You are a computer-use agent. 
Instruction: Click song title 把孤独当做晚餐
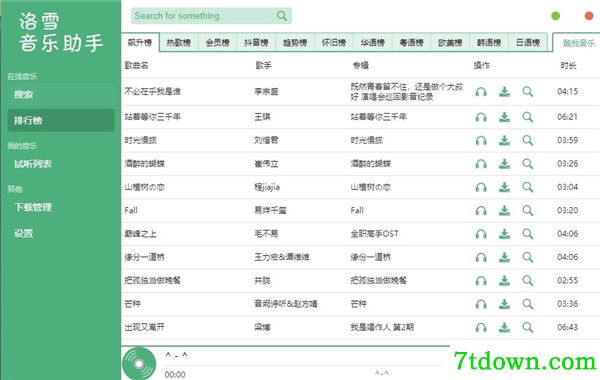point(152,281)
